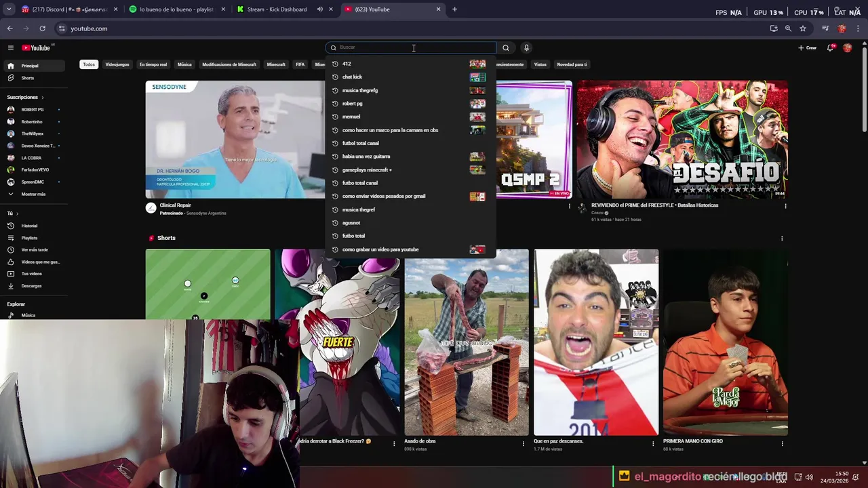This screenshot has height=488, width=868.
Task: Select the Minecraft filter chip
Action: pyautogui.click(x=276, y=64)
